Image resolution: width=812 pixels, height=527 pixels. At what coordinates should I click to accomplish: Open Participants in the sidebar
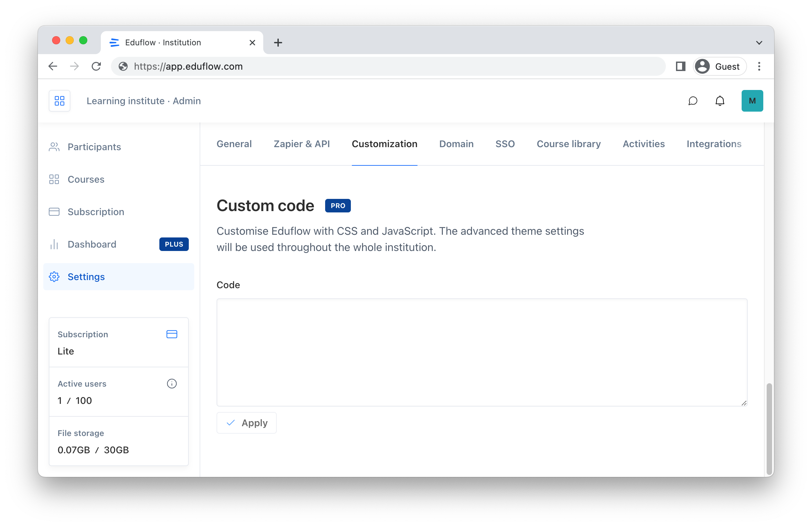tap(119, 147)
